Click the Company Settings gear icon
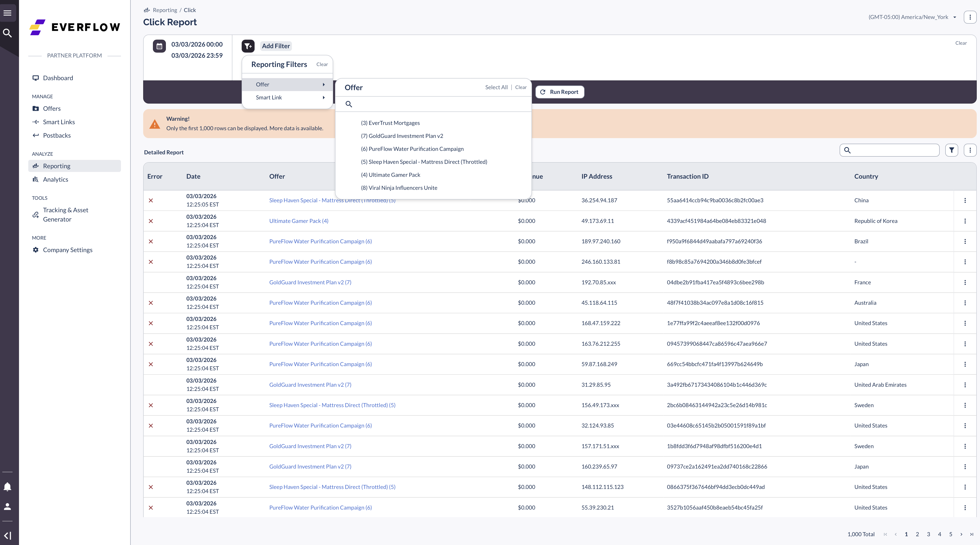This screenshot has height=545, width=980. [35, 250]
